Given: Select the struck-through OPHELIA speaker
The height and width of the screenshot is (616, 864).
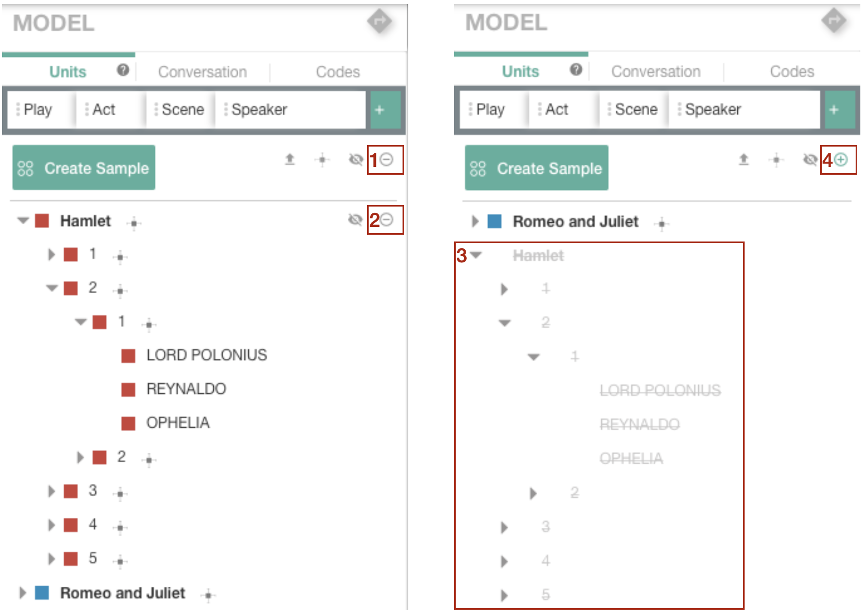Looking at the screenshot, I should (631, 458).
